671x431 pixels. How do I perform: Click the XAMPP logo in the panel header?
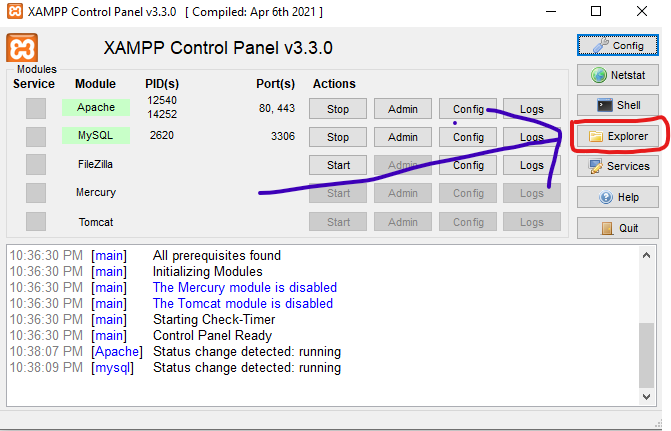[x=22, y=48]
